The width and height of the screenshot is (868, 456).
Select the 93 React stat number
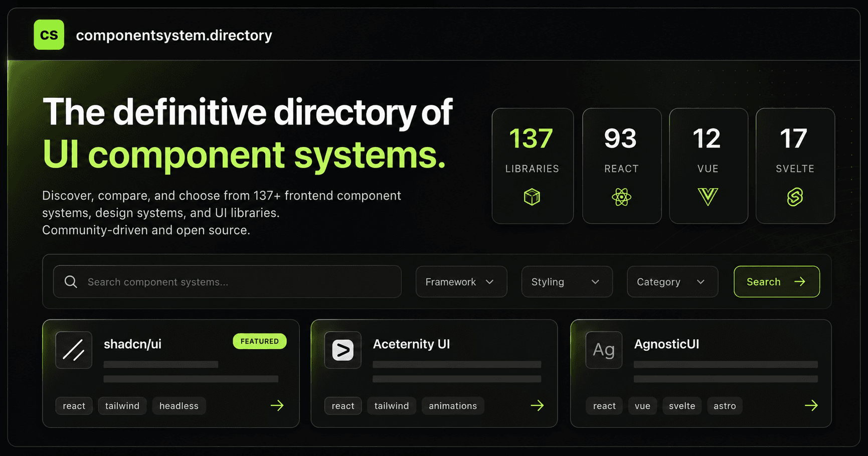point(621,138)
